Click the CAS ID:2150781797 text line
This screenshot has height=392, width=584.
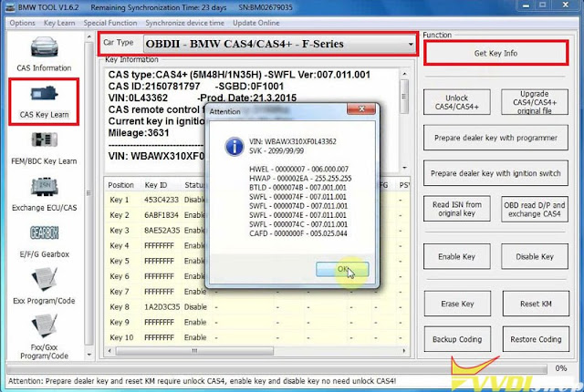pos(154,87)
